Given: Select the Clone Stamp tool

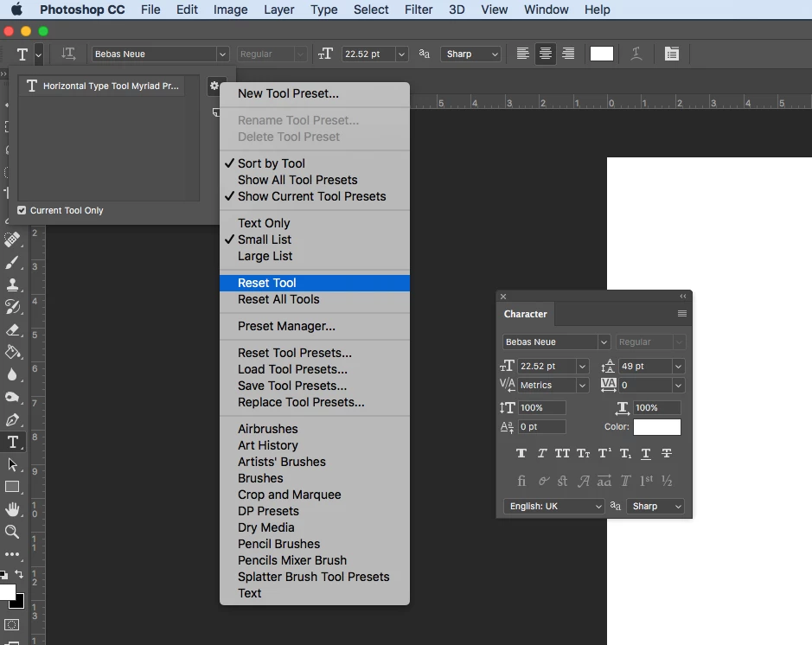Looking at the screenshot, I should (12, 284).
